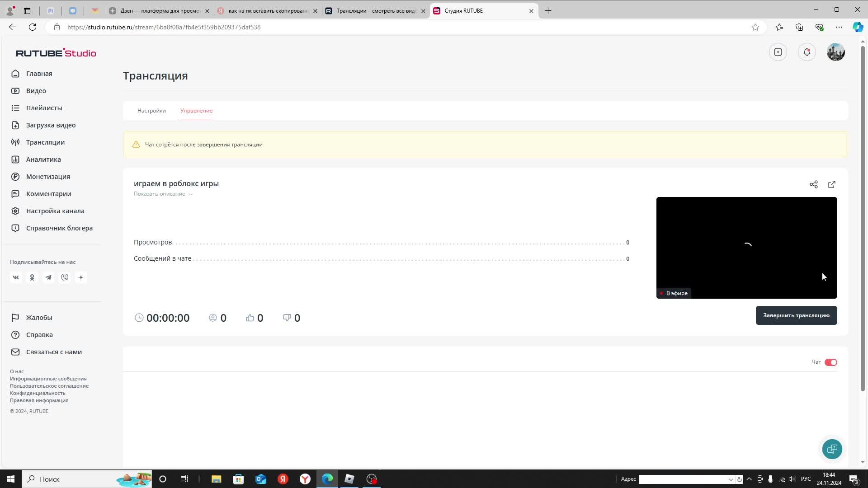The image size is (868, 488).
Task: Open Аналитика in the sidebar
Action: coord(43,160)
